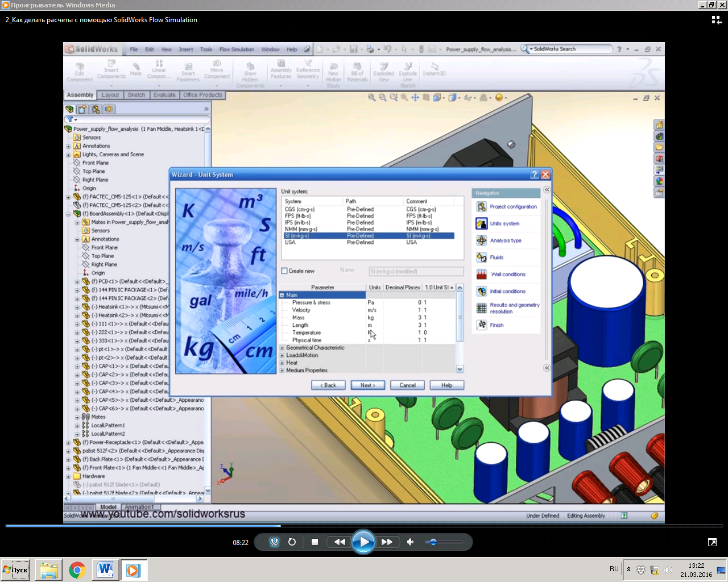Switch to the Evaluate tab
This screenshot has height=582, width=728.
pyautogui.click(x=164, y=95)
